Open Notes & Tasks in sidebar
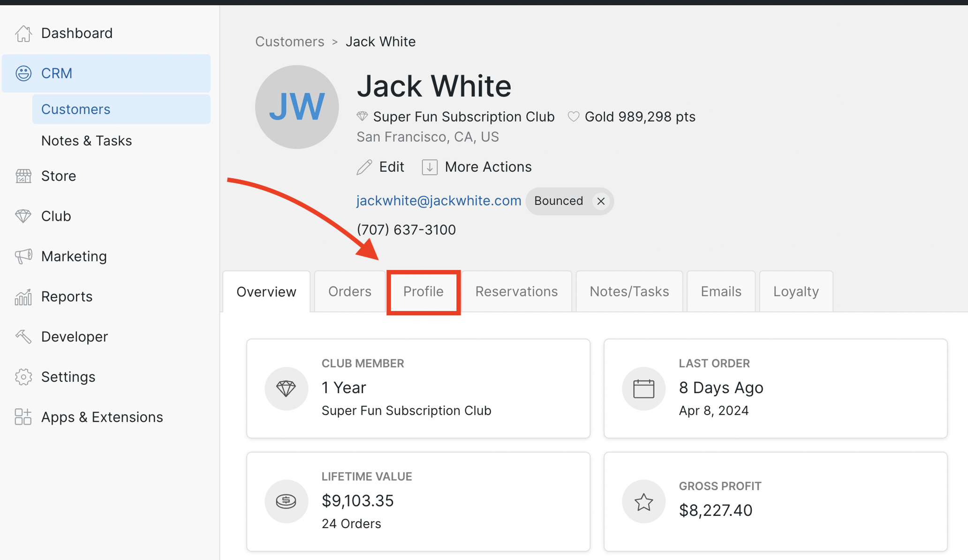The width and height of the screenshot is (968, 560). (x=86, y=141)
